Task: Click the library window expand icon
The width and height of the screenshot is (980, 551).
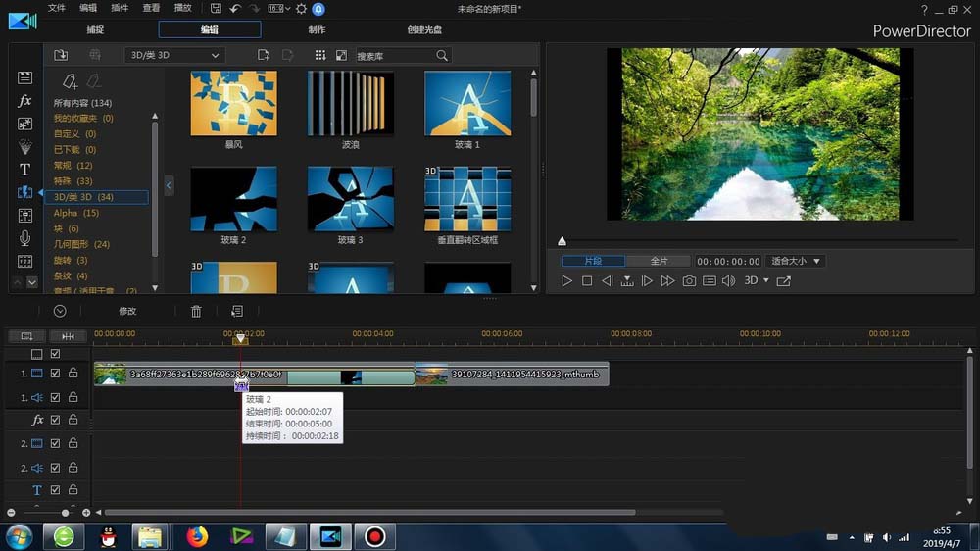Action: click(341, 55)
